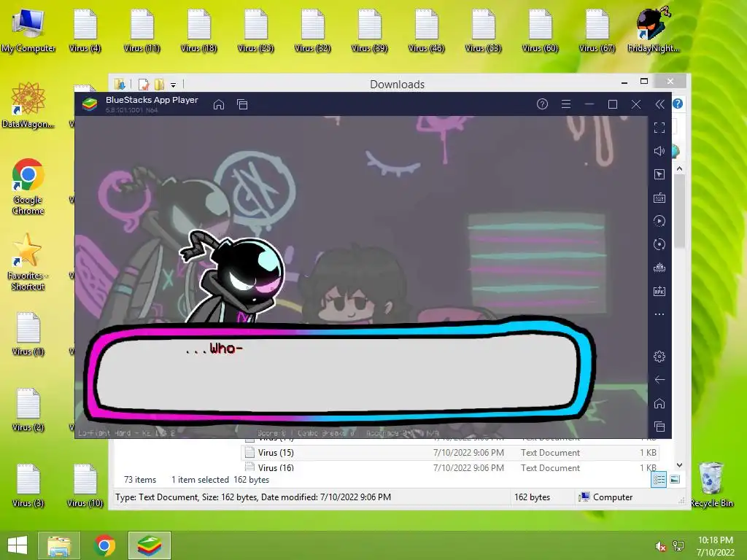747x560 pixels.
Task: Click New folder icon in Downloads quick access toolbar
Action: point(160,85)
